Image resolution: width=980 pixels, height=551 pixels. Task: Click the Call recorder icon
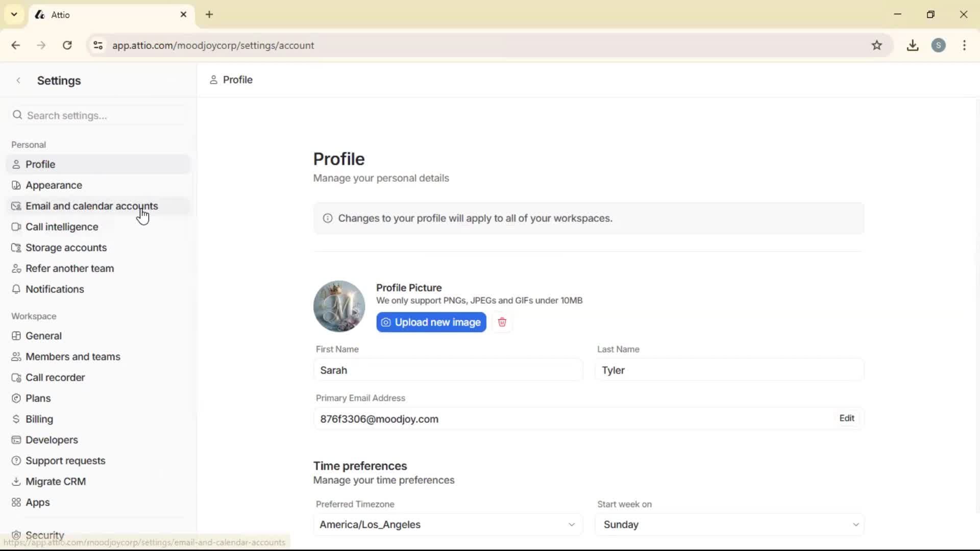point(16,378)
